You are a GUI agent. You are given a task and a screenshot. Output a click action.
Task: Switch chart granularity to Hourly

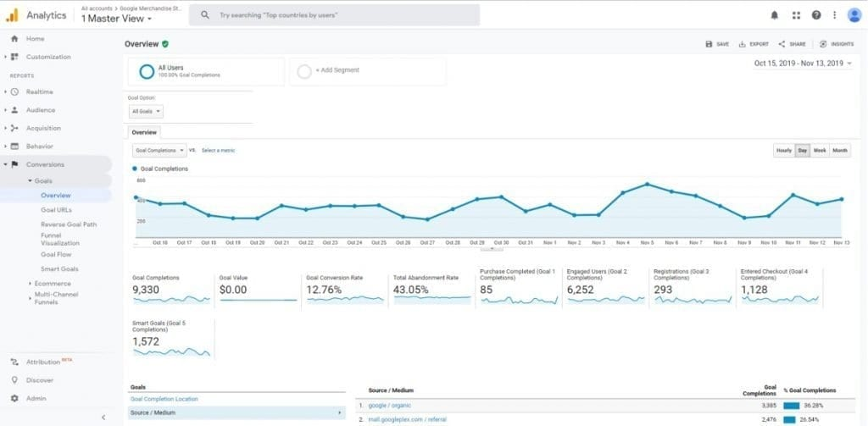[x=784, y=151]
